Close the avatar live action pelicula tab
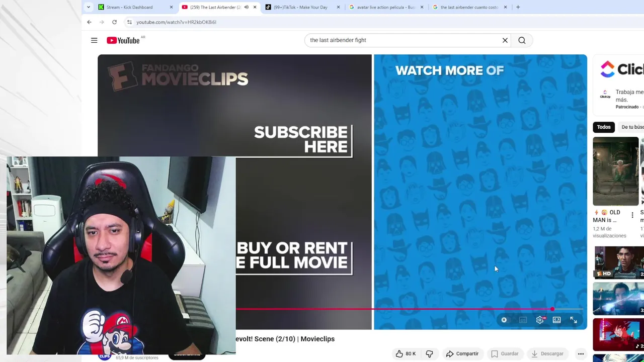 422,7
